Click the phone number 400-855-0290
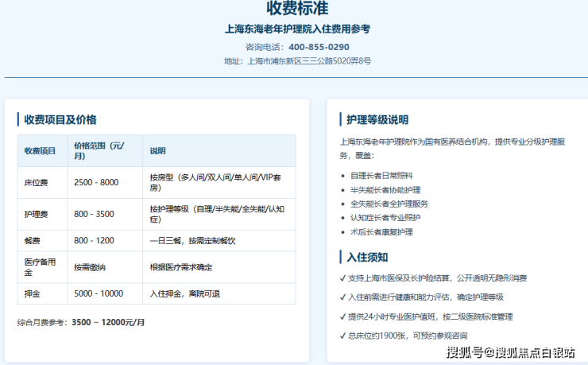Screen dimensions: 588x365 pyautogui.click(x=319, y=47)
